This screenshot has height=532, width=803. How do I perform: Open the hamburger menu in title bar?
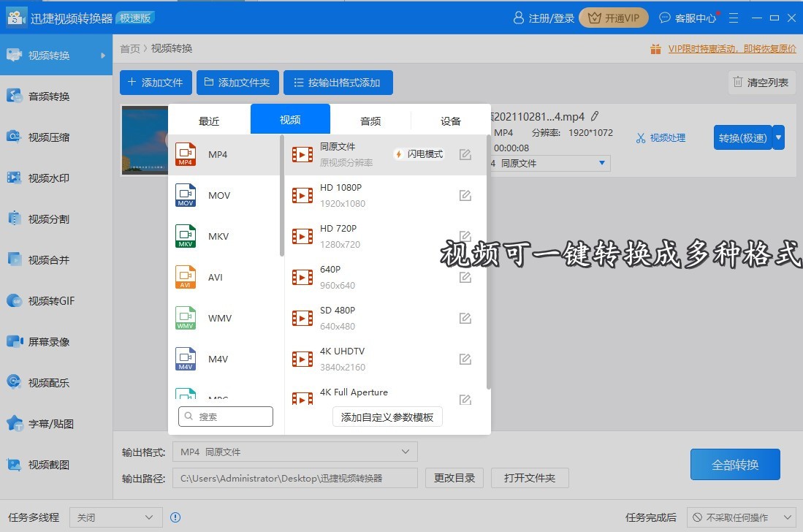pyautogui.click(x=734, y=18)
